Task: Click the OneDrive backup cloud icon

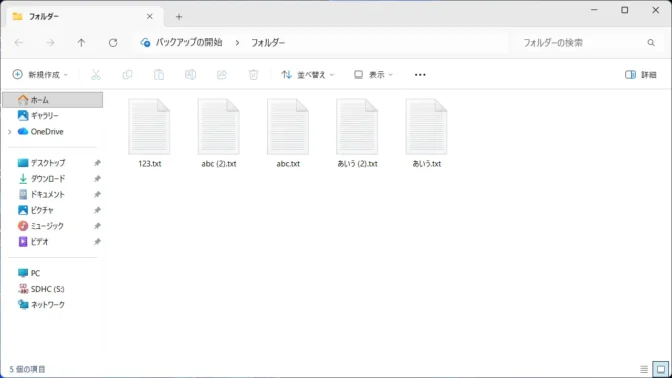Action: [x=145, y=42]
